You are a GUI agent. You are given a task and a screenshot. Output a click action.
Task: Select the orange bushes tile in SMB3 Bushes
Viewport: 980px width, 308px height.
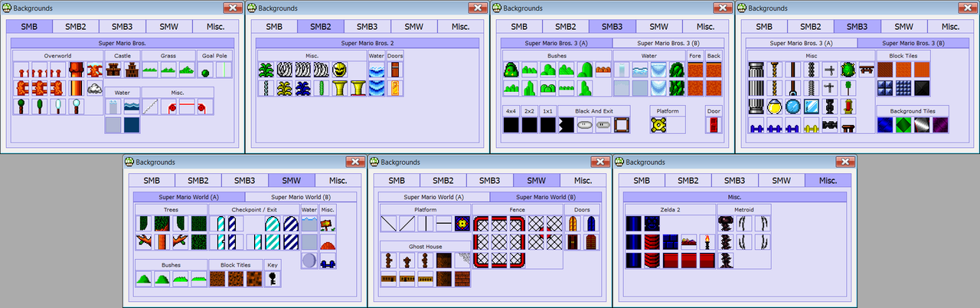[603, 70]
